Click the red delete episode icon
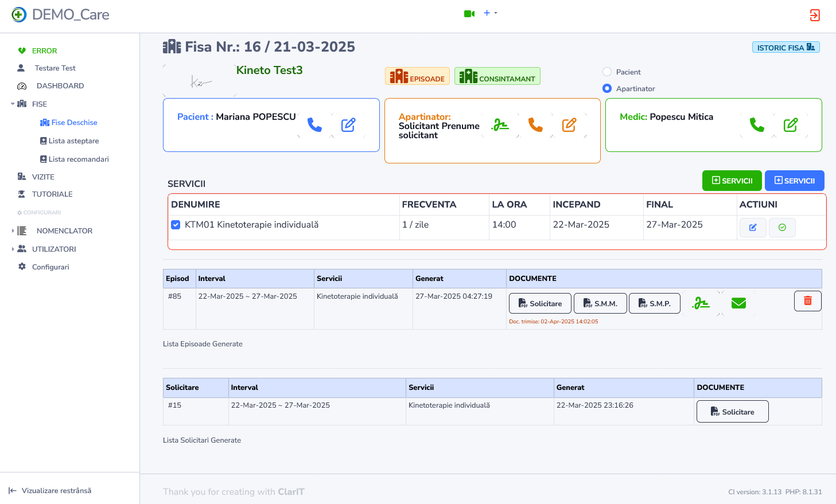This screenshot has height=504, width=836. [x=807, y=301]
